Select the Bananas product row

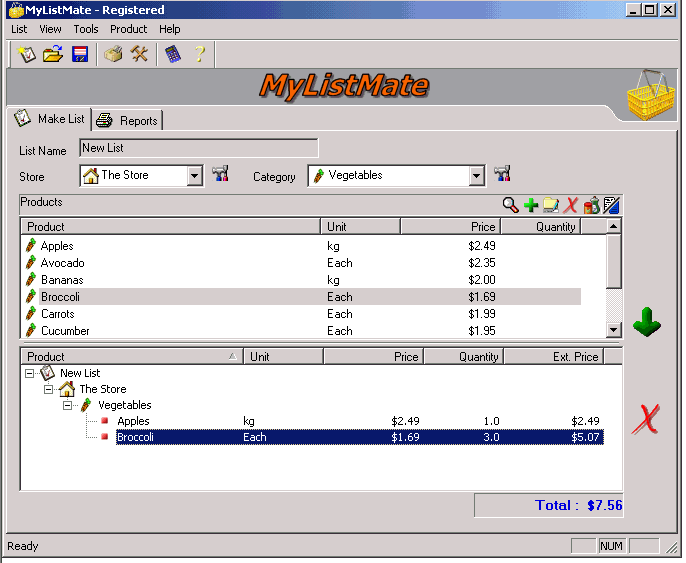[x=302, y=280]
